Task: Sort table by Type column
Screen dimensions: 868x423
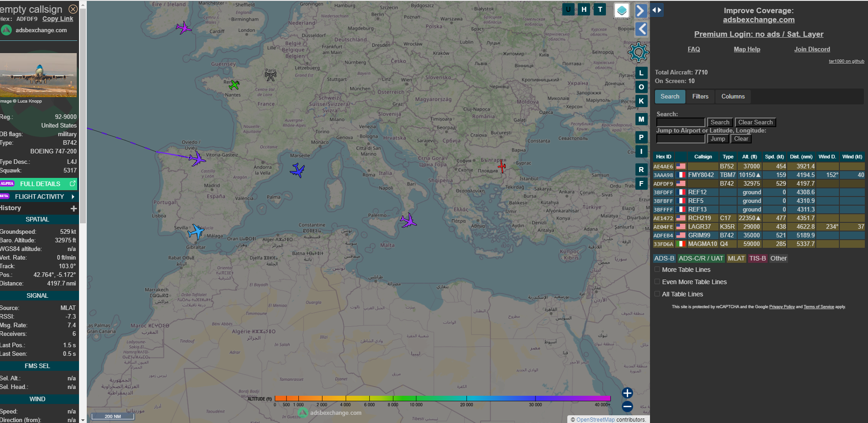Action: [728, 157]
